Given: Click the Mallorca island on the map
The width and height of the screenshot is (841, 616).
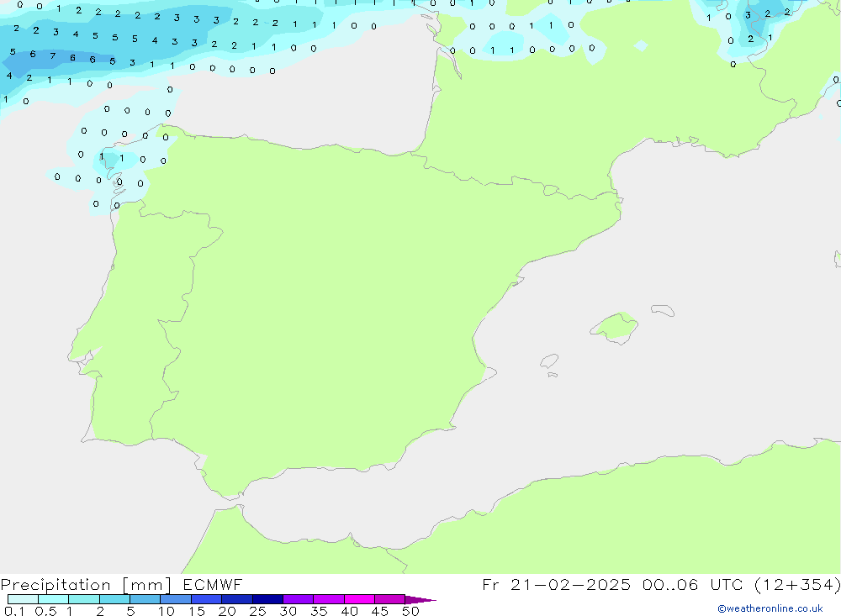Looking at the screenshot, I should (616, 328).
